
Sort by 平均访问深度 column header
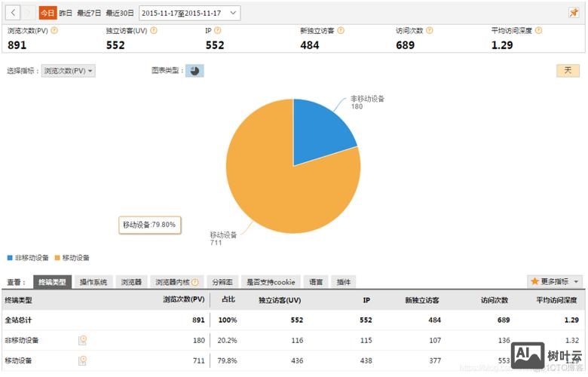[556, 300]
